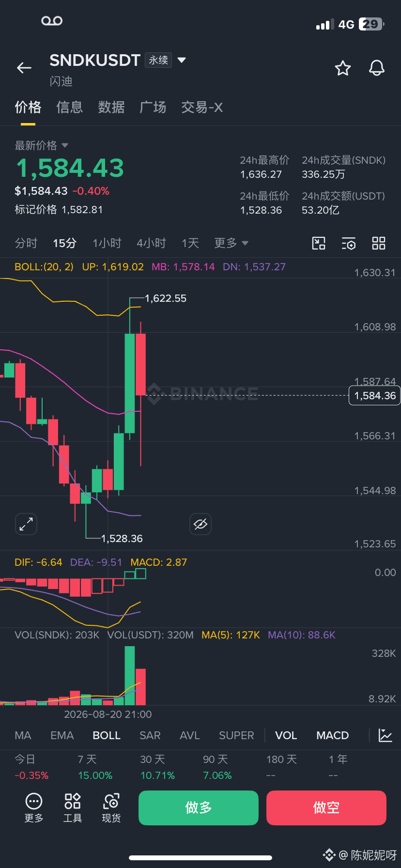Tap the 24h最高价 1,636.27 value

(261, 174)
